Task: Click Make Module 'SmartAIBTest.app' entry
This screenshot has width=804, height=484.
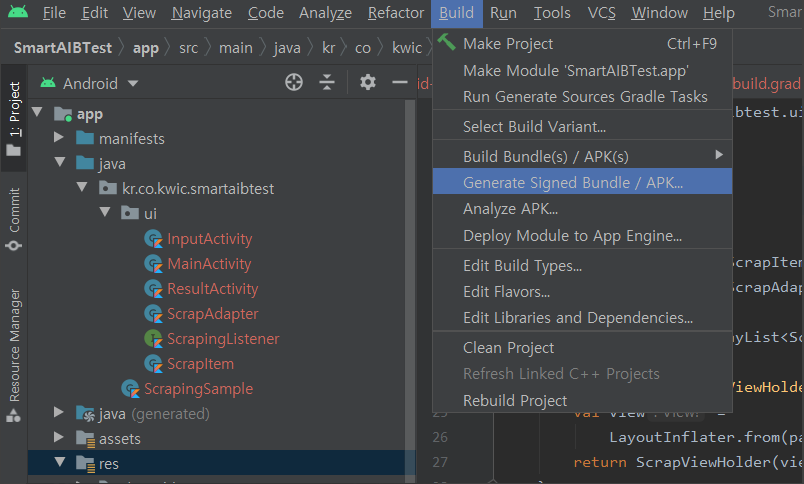Action: 582,70
